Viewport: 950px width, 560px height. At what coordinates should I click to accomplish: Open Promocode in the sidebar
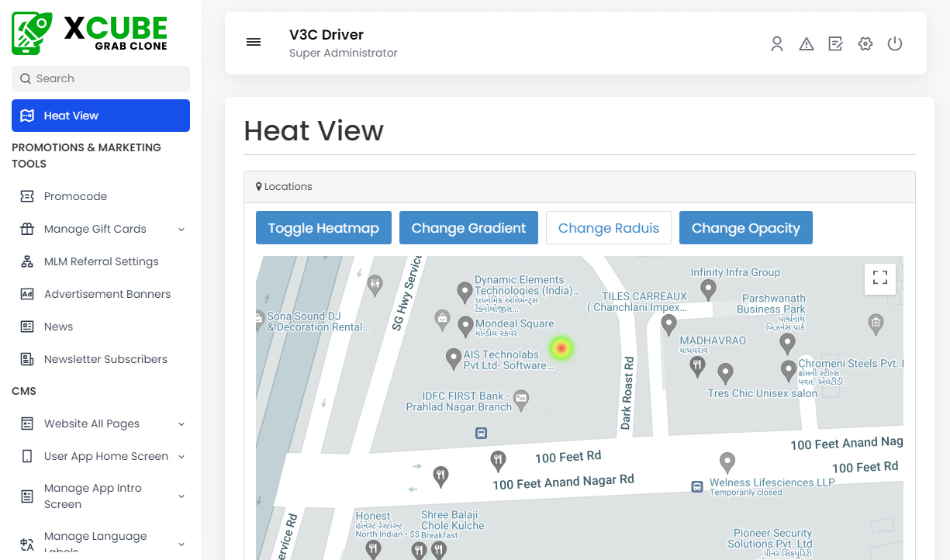[75, 196]
